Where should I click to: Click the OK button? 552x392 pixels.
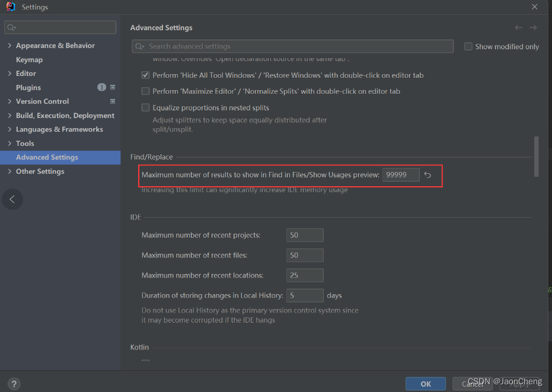tap(426, 384)
